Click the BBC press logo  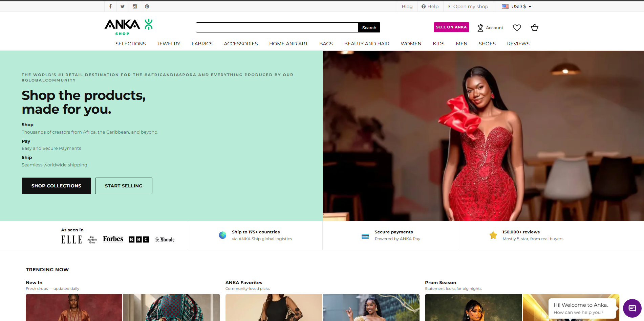coord(139,239)
